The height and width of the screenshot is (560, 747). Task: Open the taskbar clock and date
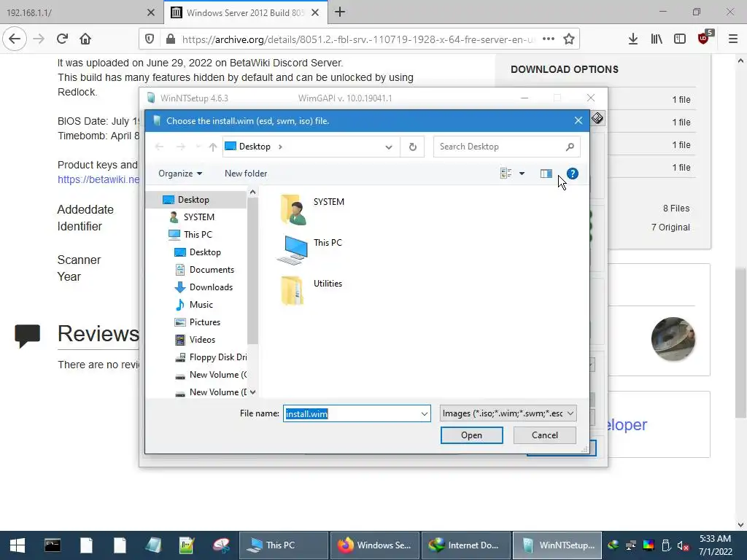715,545
